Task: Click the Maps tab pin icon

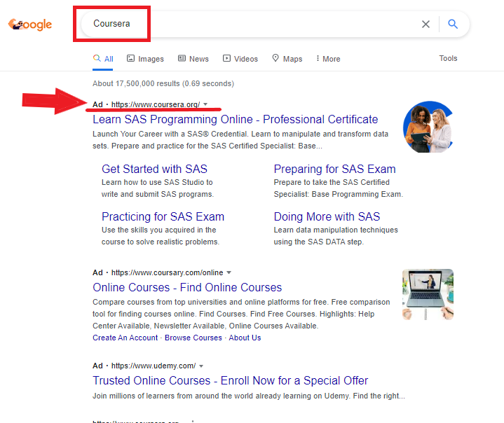Action: pos(275,58)
